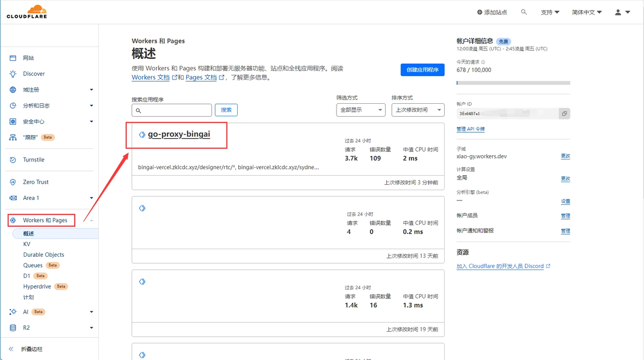
Task: Click the external link icon beside Workers docs
Action: pyautogui.click(x=175, y=77)
